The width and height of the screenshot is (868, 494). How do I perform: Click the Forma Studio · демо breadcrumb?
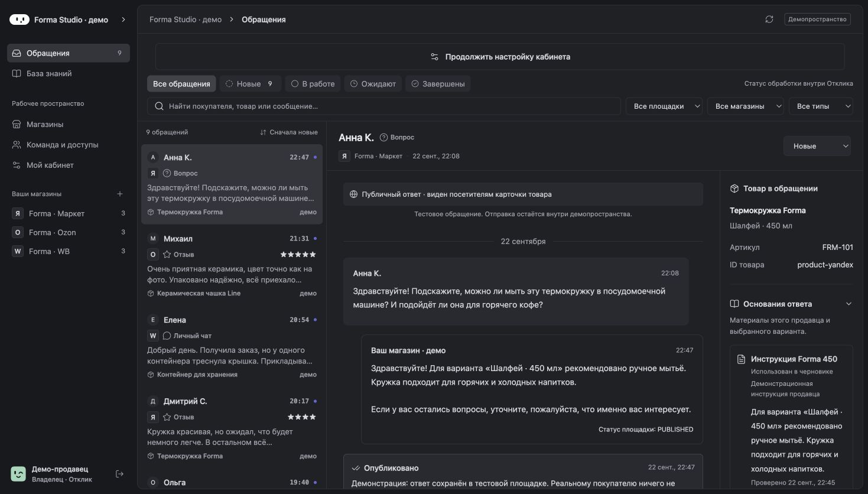tap(186, 19)
